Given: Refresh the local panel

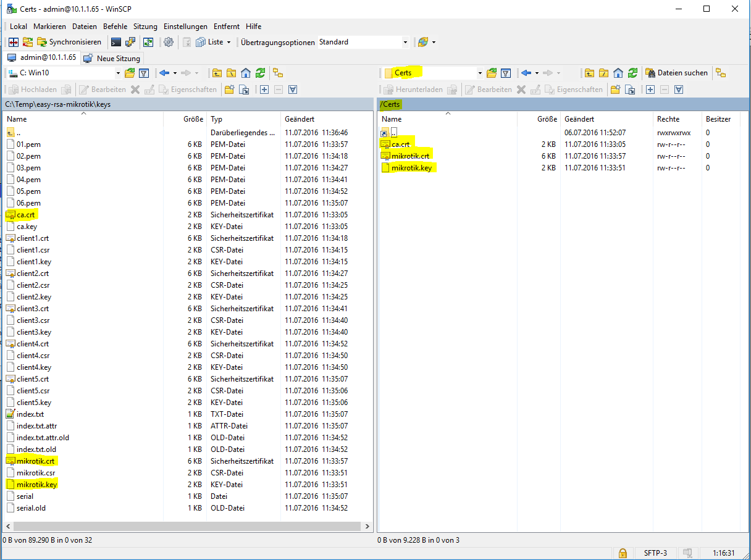Looking at the screenshot, I should pos(260,73).
